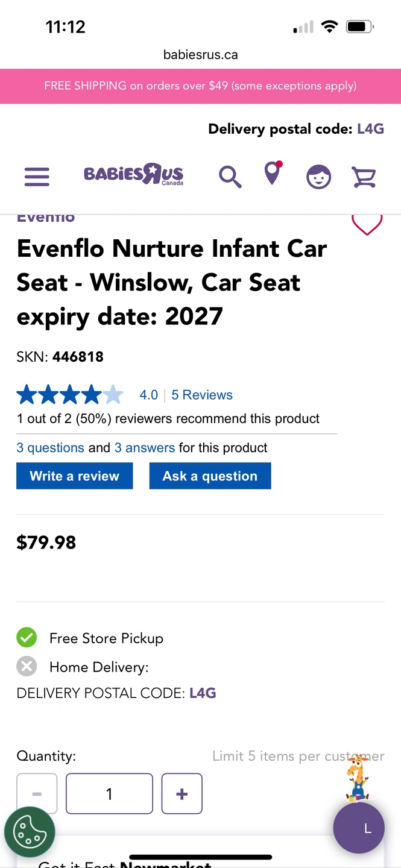Decrease quantity with minus button
This screenshot has height=868, width=401.
click(37, 794)
